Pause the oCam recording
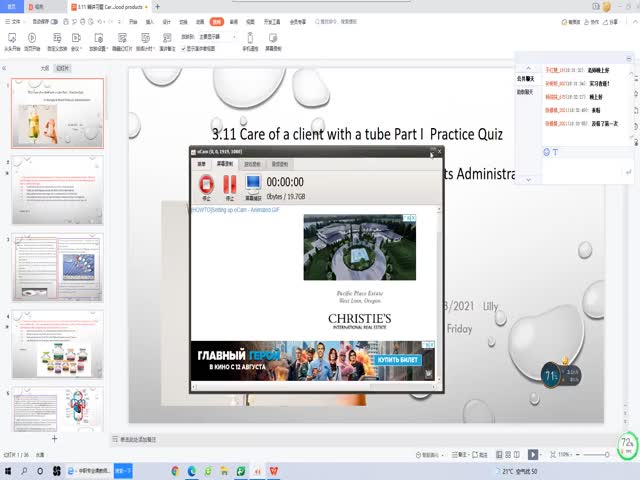This screenshot has height=480, width=640. (x=230, y=184)
